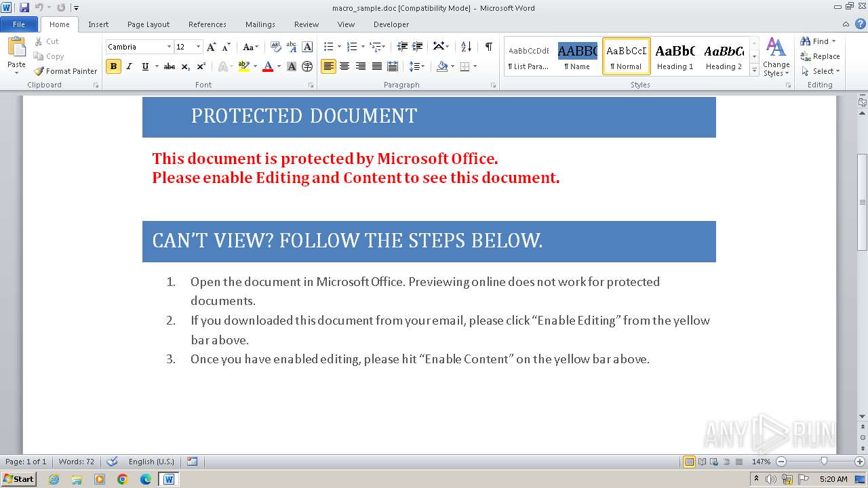Open the font size dropdown

pos(198,47)
